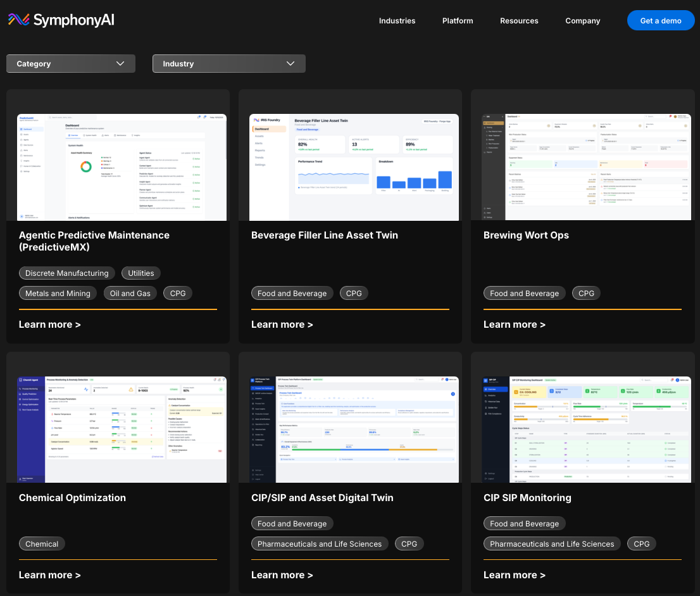
Task: Click Agentic Predictive Maintenance (PredictiveMX) title
Action: 94,241
